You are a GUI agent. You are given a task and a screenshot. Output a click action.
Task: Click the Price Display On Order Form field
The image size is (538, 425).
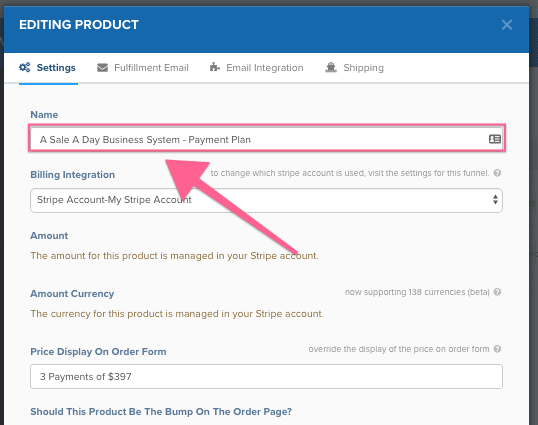pyautogui.click(x=267, y=376)
